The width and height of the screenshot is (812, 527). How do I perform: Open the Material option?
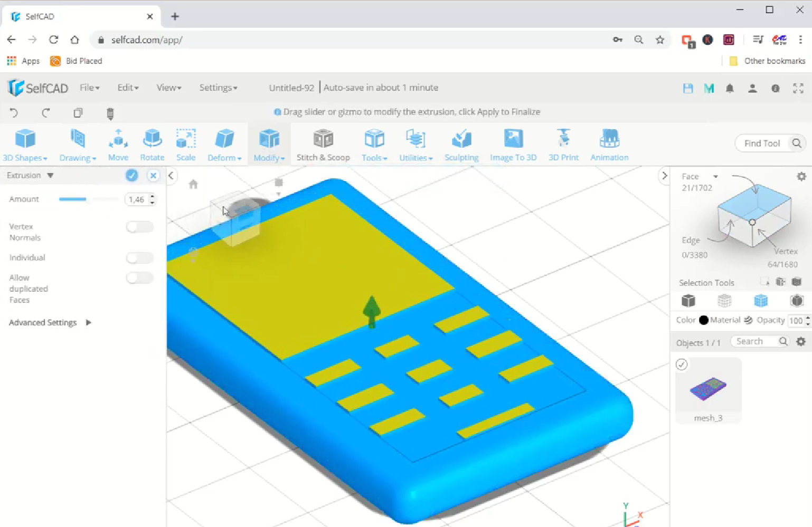pos(731,320)
